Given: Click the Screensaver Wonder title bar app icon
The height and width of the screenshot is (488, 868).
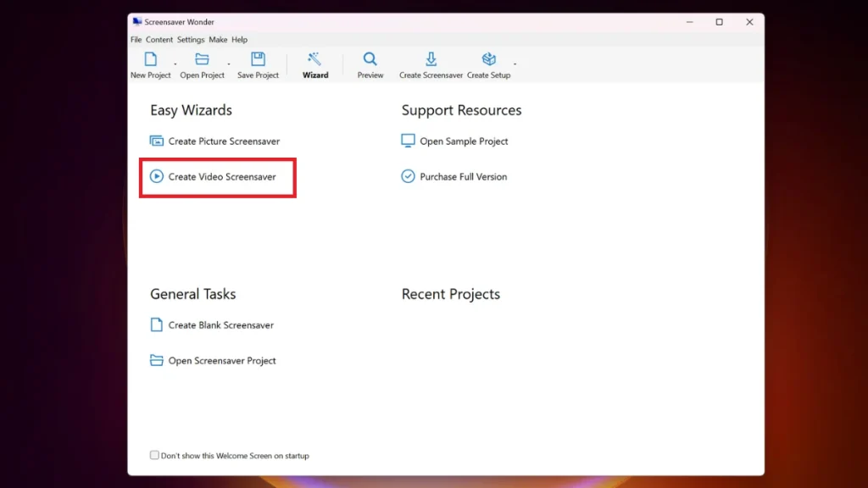Looking at the screenshot, I should coord(137,22).
